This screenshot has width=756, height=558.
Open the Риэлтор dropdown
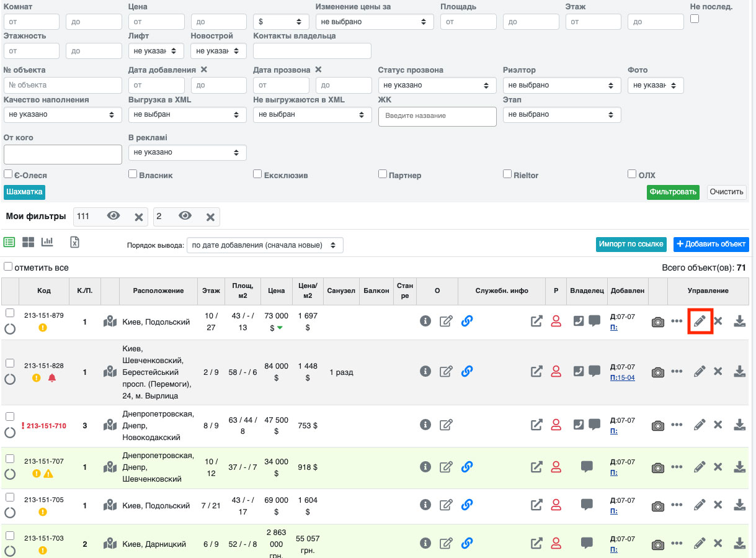point(561,85)
